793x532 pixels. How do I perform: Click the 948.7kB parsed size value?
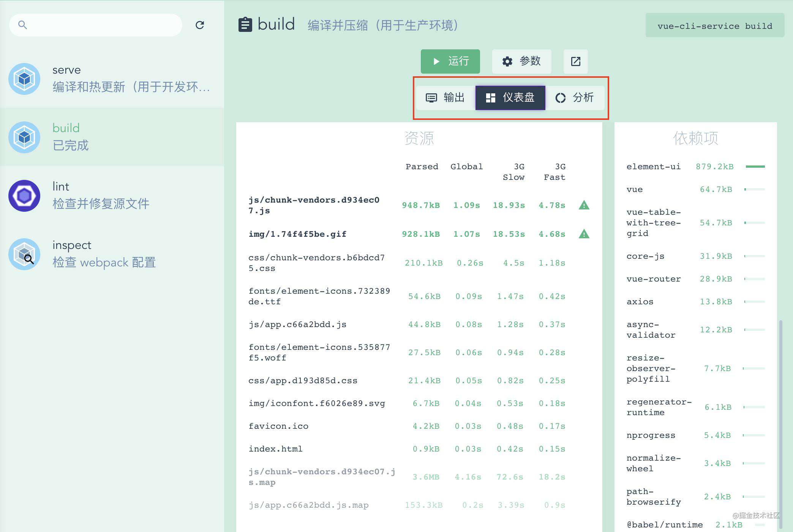421,205
